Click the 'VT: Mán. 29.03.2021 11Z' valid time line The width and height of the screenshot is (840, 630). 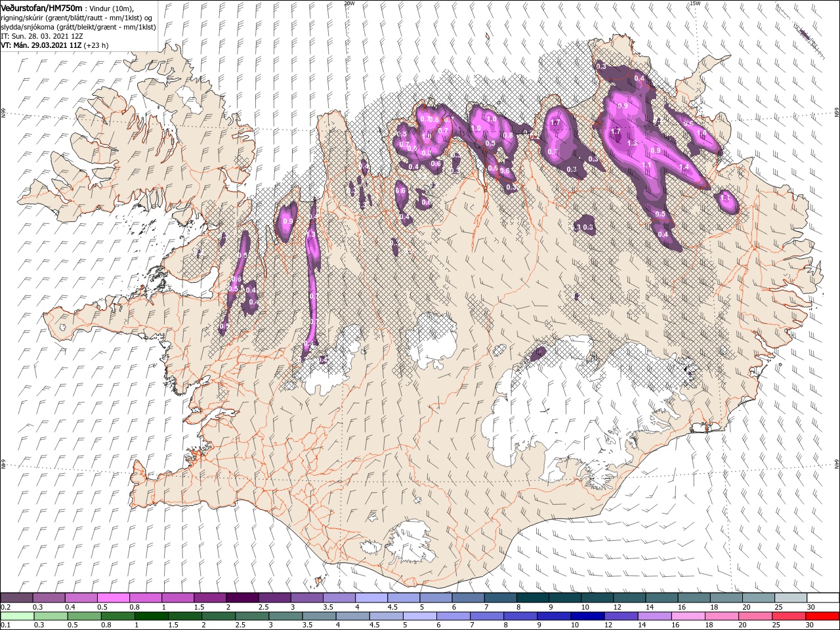(x=41, y=45)
